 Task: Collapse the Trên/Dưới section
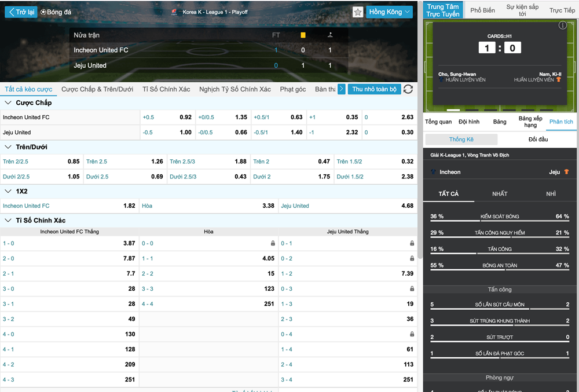pos(8,147)
